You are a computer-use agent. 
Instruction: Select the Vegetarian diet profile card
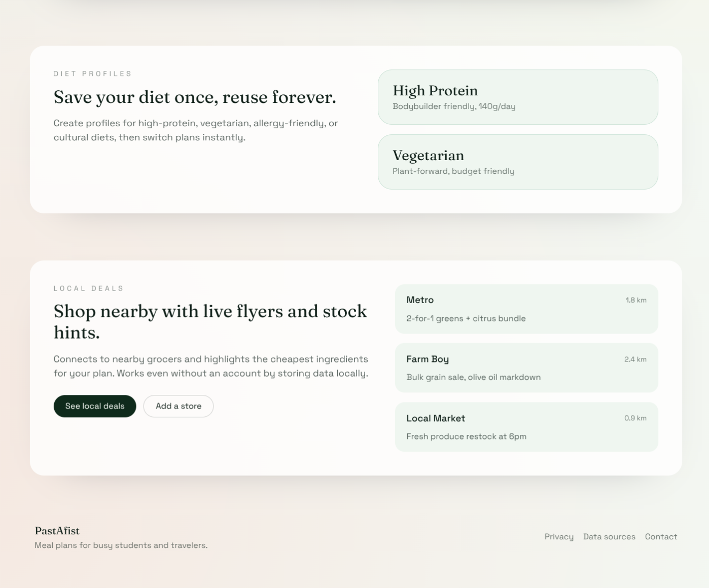pyautogui.click(x=518, y=162)
